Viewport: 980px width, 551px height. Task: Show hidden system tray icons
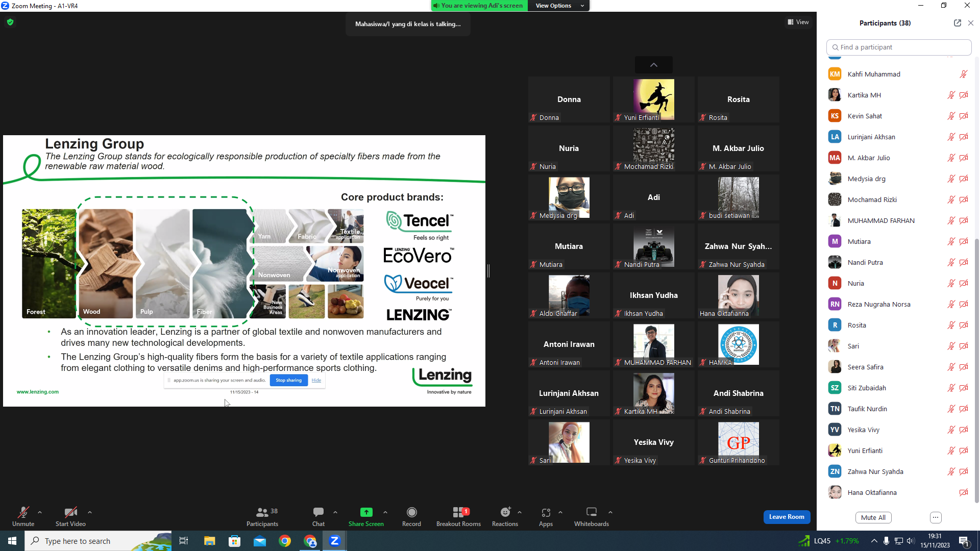point(874,541)
